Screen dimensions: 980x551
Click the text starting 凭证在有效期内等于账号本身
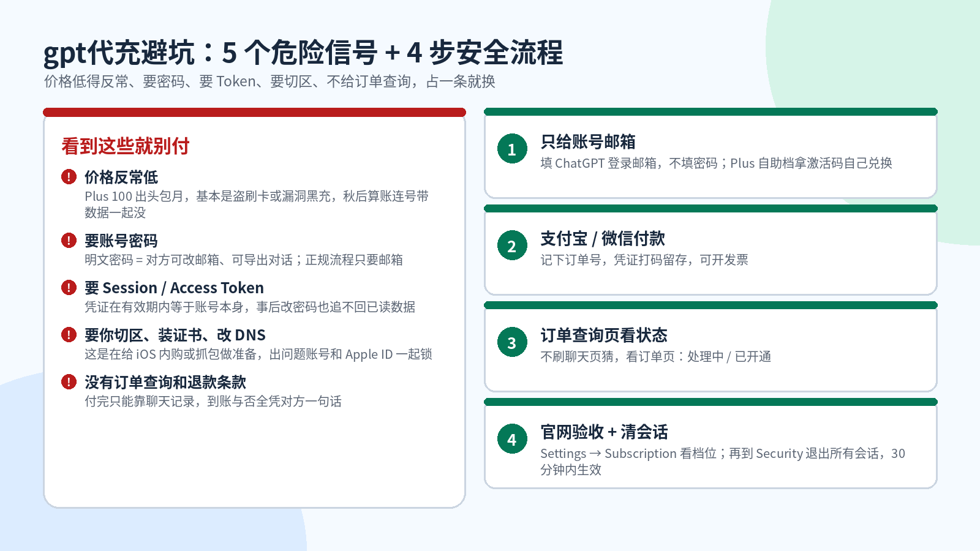pos(250,307)
